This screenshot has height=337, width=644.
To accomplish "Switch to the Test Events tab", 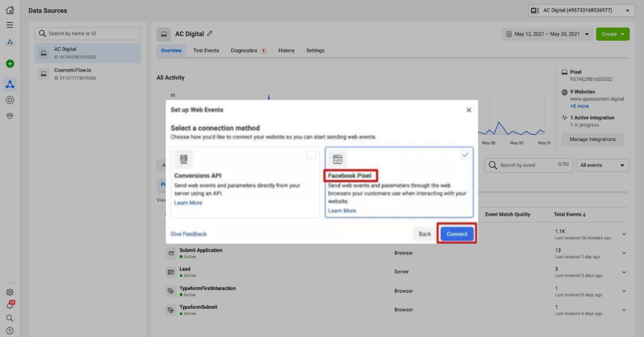I will (206, 50).
